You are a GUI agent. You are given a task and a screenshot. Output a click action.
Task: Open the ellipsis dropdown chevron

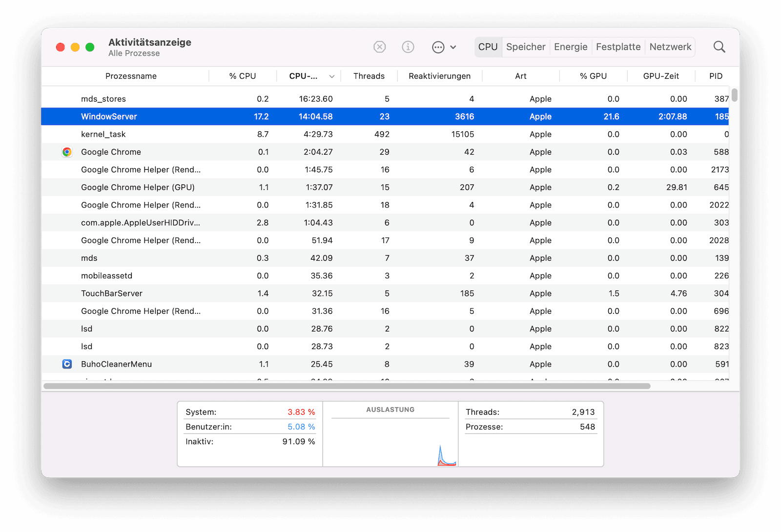[x=453, y=47]
